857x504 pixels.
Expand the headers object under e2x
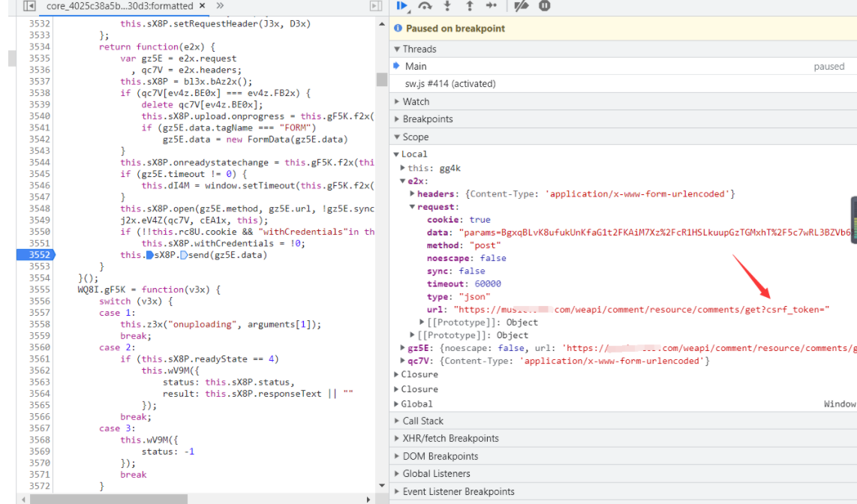pyautogui.click(x=412, y=193)
